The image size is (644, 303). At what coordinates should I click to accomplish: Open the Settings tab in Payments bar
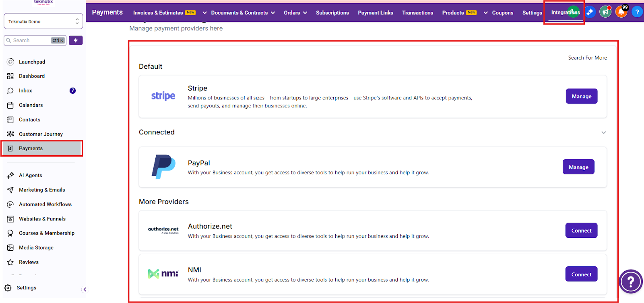[x=532, y=13]
